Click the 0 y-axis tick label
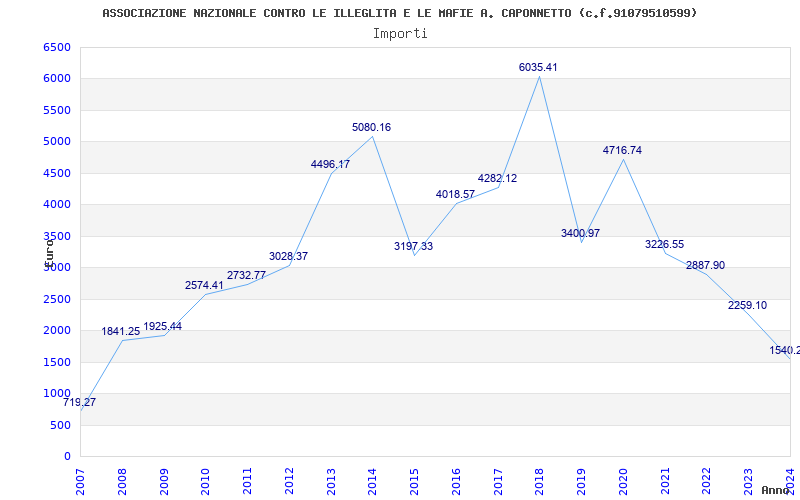This screenshot has height=500, width=800. 67,457
